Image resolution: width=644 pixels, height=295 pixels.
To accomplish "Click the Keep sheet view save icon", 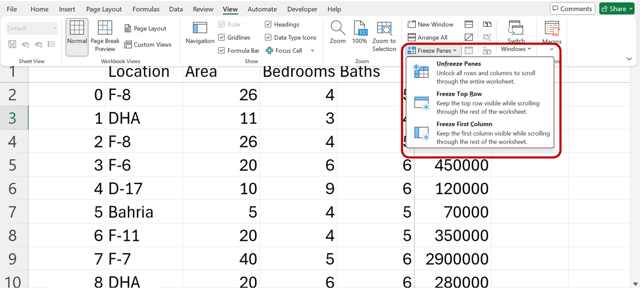I will 12,45.
